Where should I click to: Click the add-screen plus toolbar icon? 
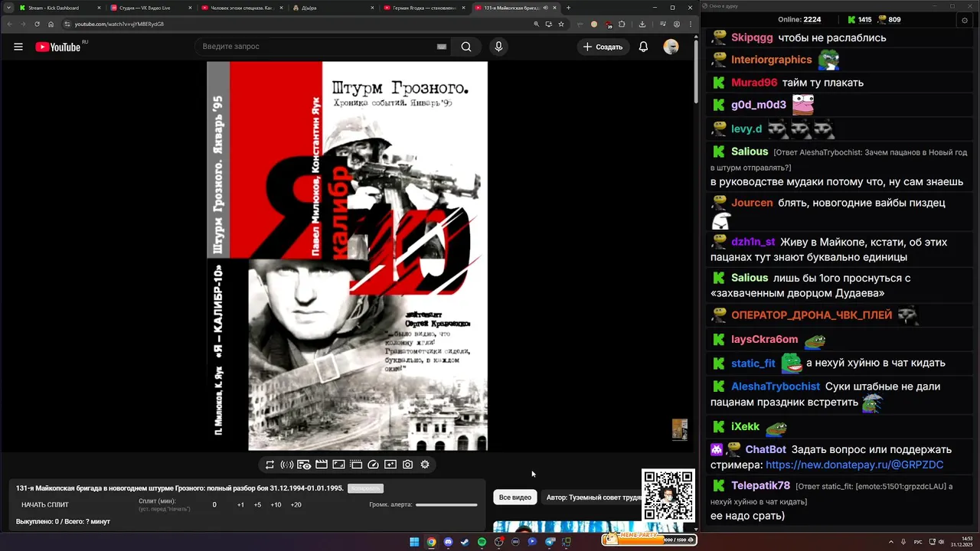click(390, 465)
